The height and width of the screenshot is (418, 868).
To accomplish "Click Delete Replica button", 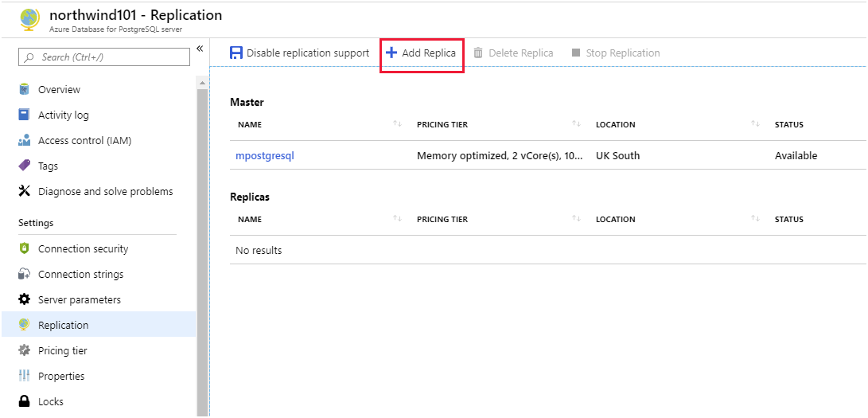I will (x=513, y=53).
